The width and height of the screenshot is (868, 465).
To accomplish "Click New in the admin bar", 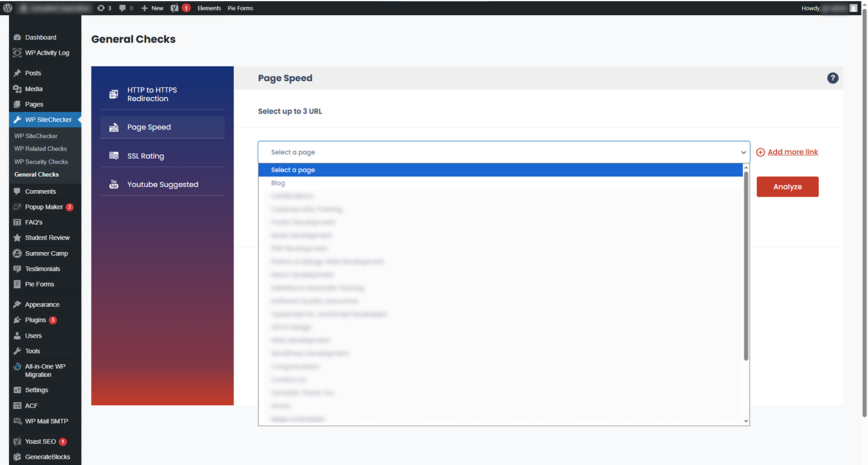I will pyautogui.click(x=153, y=8).
